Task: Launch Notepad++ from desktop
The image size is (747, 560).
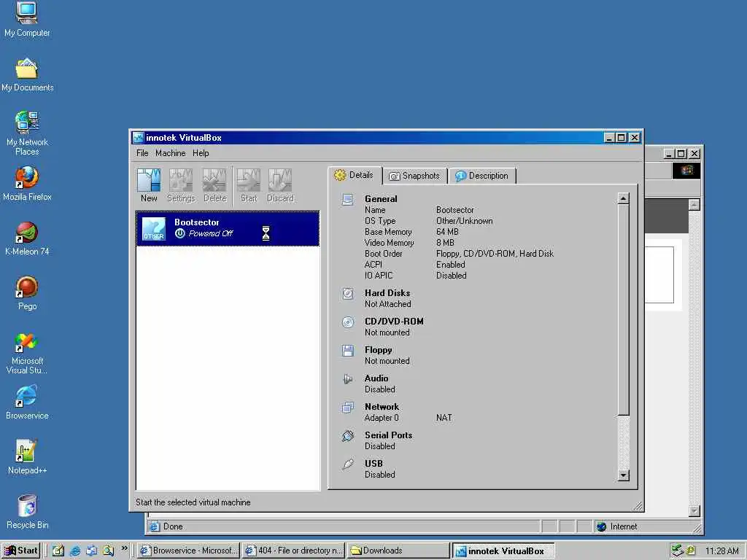Action: pyautogui.click(x=27, y=458)
